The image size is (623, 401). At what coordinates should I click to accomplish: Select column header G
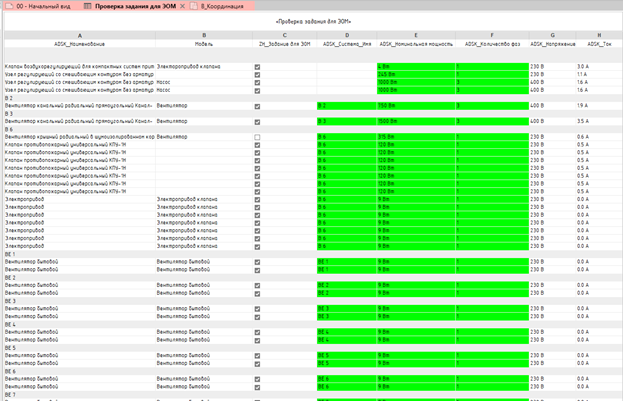coord(552,35)
